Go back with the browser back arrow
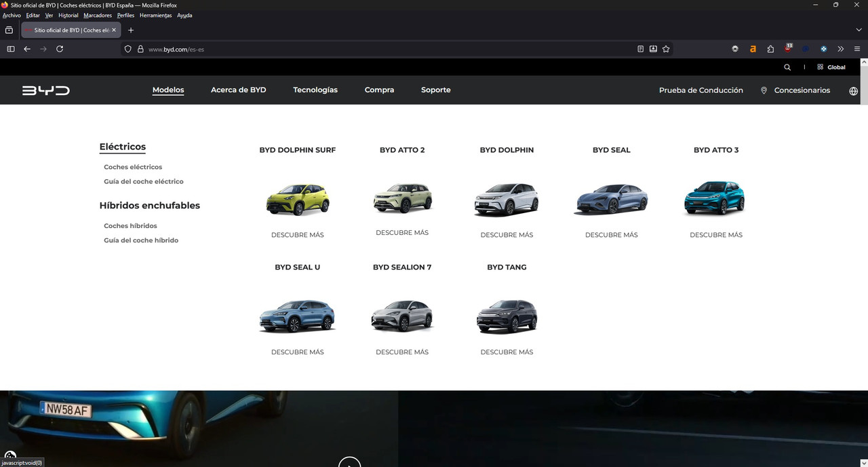The image size is (868, 467). click(27, 49)
